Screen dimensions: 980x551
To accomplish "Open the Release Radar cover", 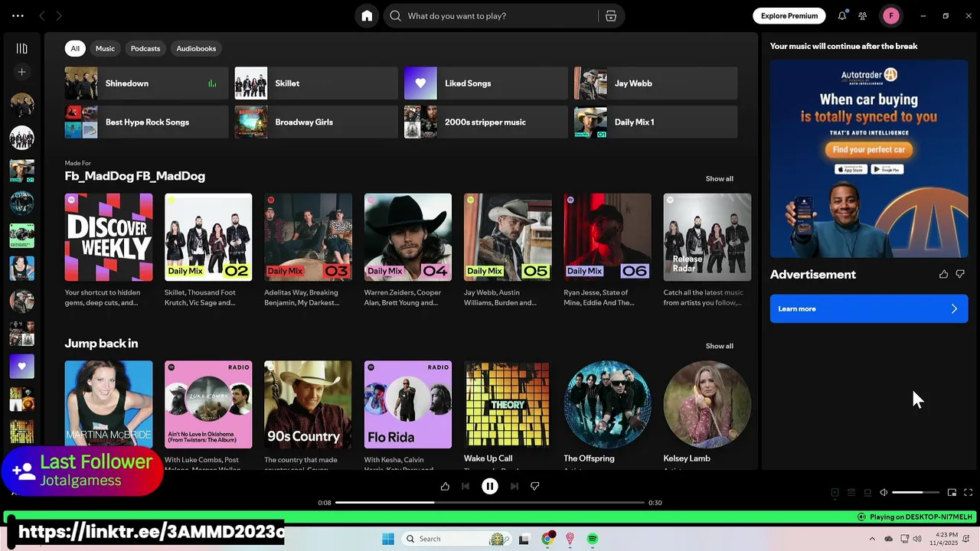I will tap(707, 237).
